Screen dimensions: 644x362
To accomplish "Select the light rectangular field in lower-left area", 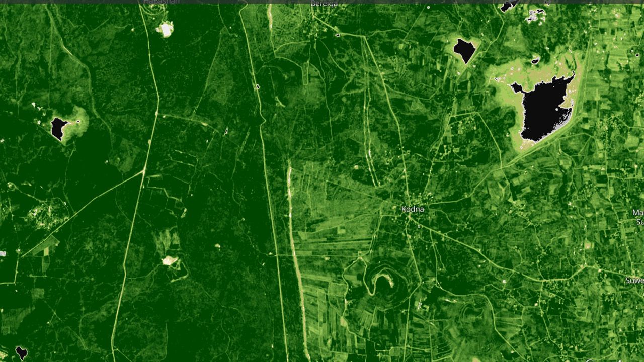I will (46, 246).
